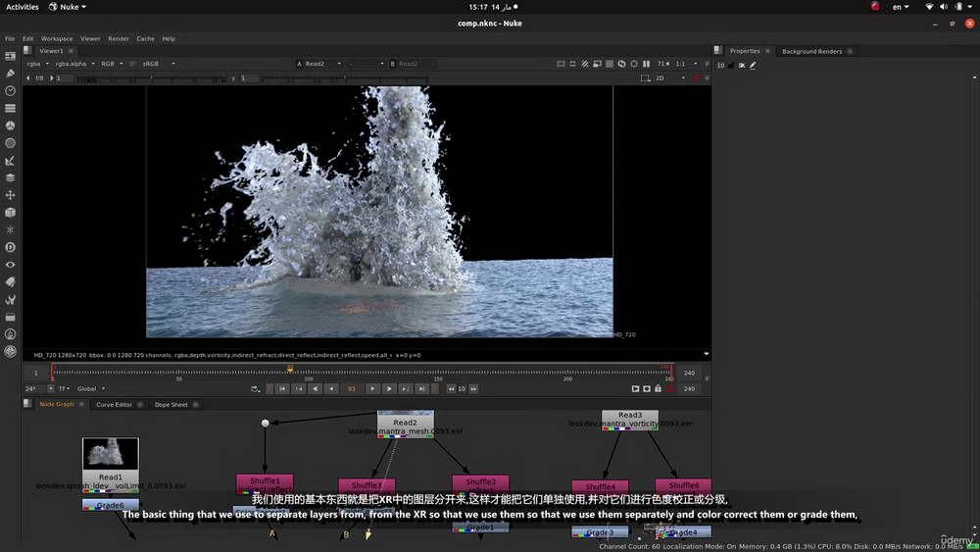
Task: Open the rgba.alpha channel dropdown
Action: (74, 64)
